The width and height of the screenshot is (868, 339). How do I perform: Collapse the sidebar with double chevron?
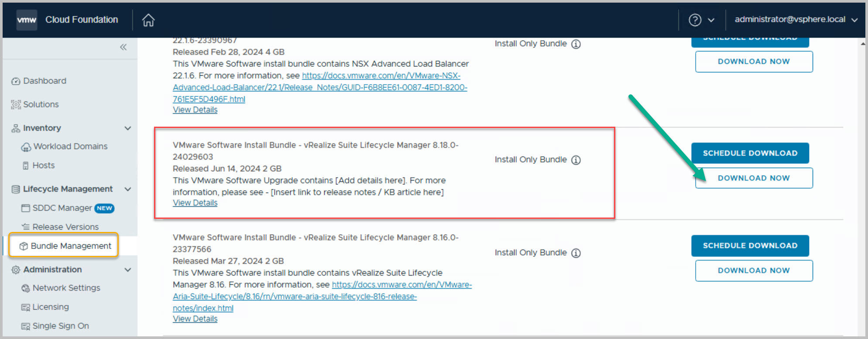[x=124, y=47]
